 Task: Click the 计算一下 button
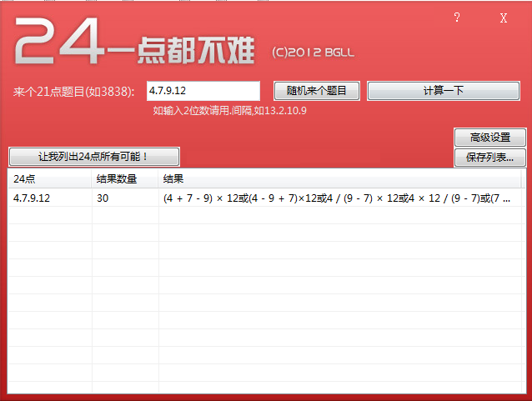point(443,91)
